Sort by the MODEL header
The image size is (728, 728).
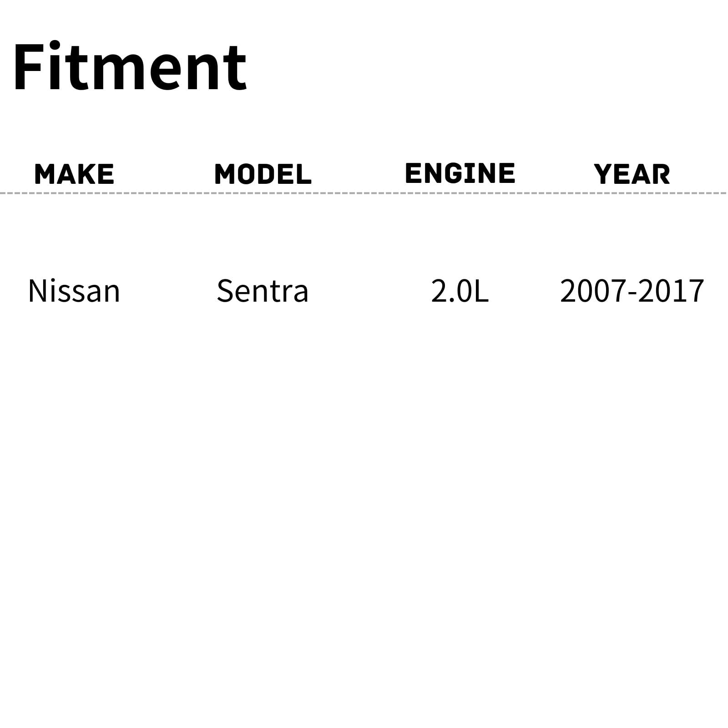coord(263,174)
